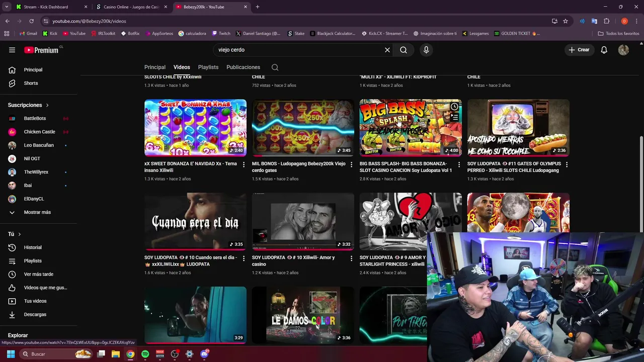Image resolution: width=644 pixels, height=362 pixels.
Task: Open Videos que me gustan
Action: pyautogui.click(x=45, y=288)
